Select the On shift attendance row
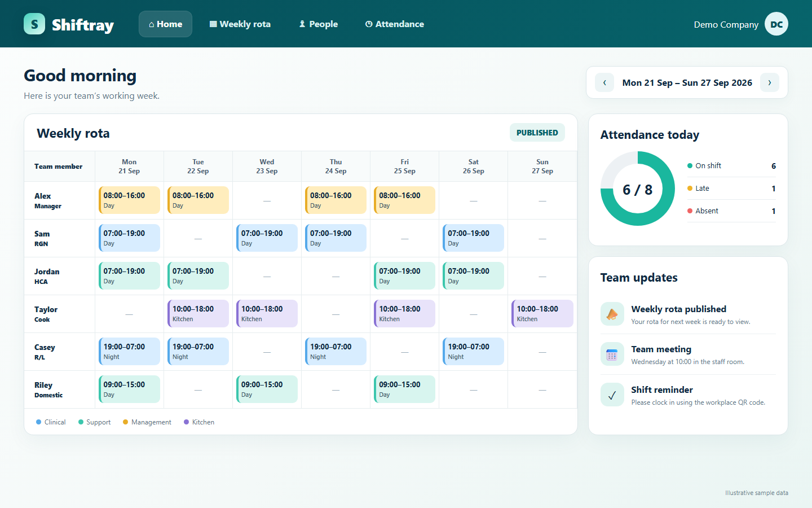The image size is (812, 508). [731, 166]
